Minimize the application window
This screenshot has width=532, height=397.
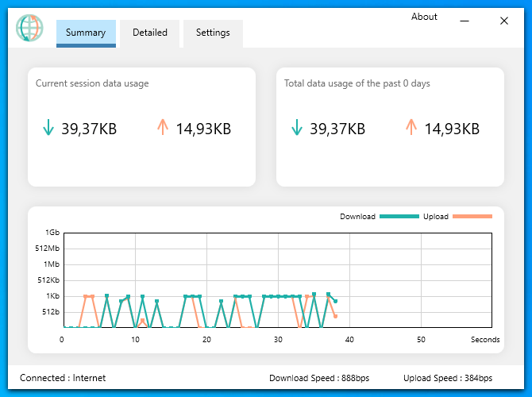click(465, 21)
